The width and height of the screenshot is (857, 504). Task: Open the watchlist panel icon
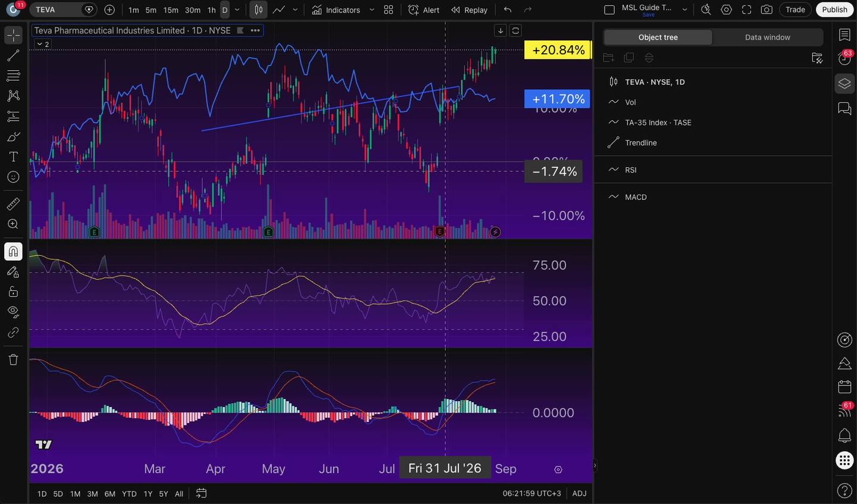(x=845, y=35)
